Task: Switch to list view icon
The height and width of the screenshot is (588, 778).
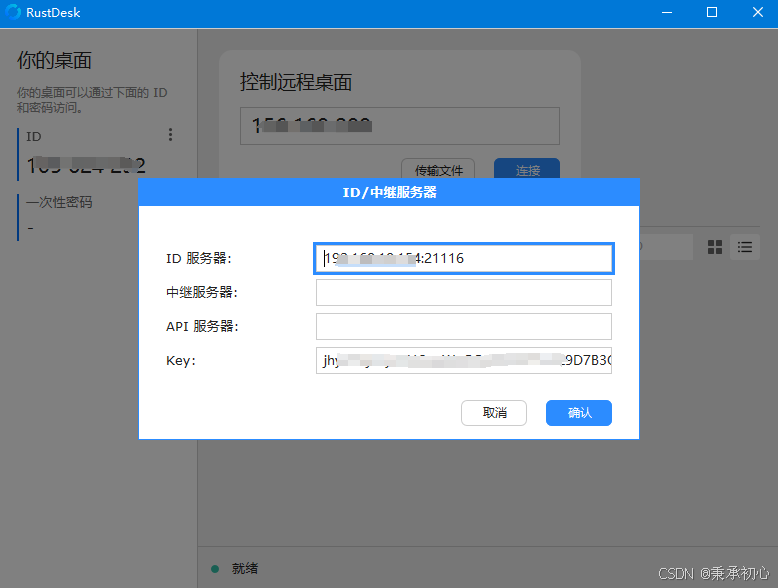Action: click(745, 247)
